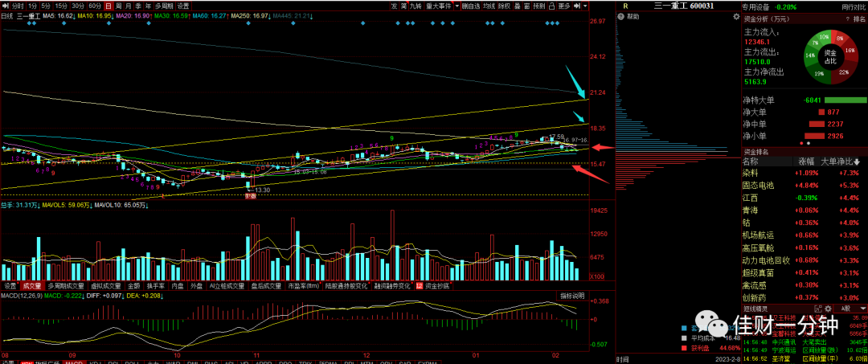Click the 资金占比 donut chart

830,56
